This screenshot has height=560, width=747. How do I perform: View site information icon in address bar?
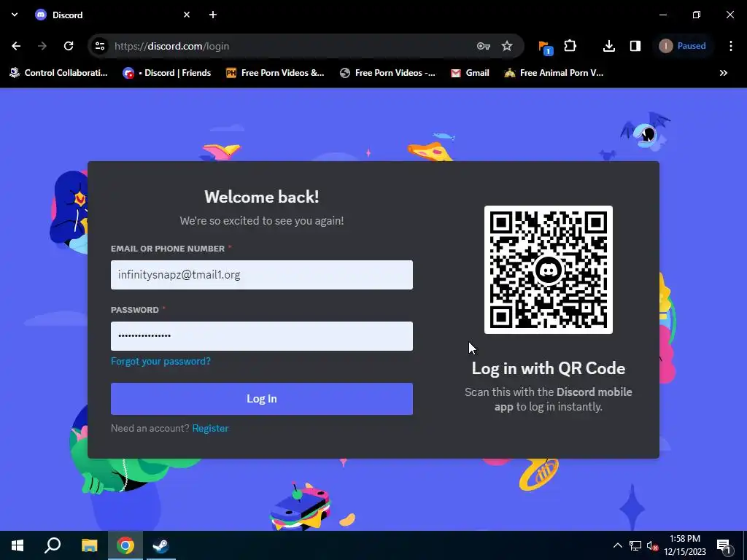pyautogui.click(x=100, y=46)
